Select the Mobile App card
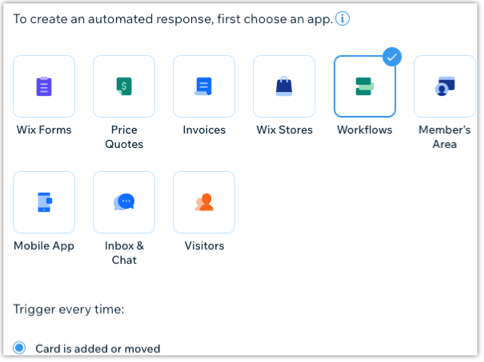Screen dimensions: 484x362 (x=44, y=202)
